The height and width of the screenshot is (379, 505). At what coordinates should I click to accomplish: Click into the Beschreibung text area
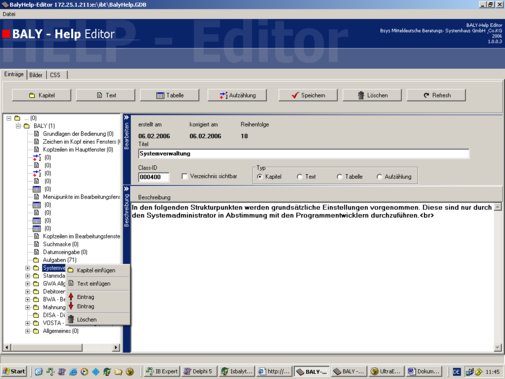click(312, 277)
